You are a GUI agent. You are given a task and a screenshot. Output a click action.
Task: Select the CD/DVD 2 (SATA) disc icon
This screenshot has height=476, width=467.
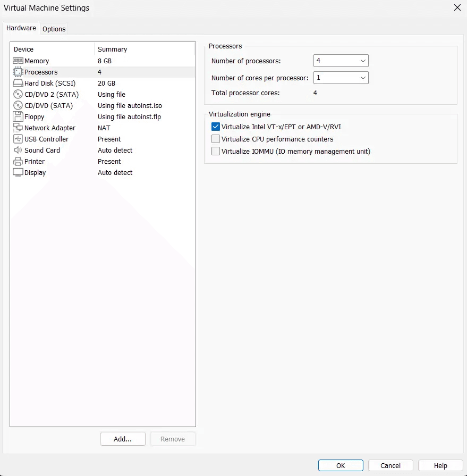coord(18,95)
